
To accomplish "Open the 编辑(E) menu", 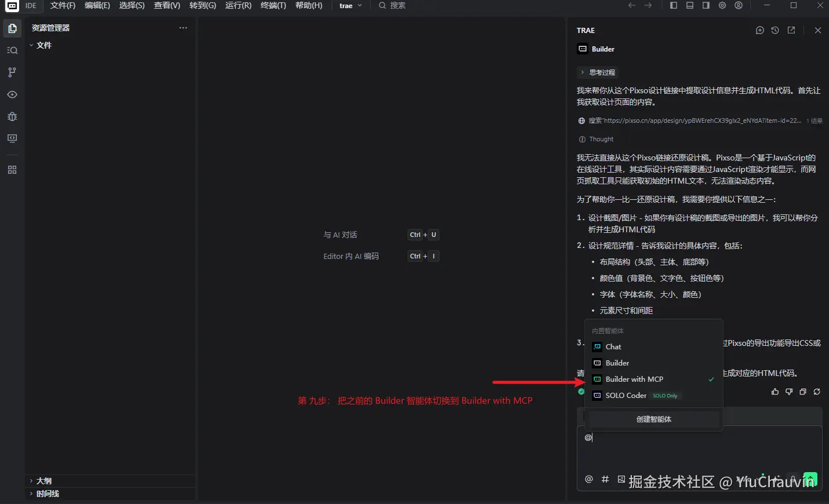I will 97,5.
